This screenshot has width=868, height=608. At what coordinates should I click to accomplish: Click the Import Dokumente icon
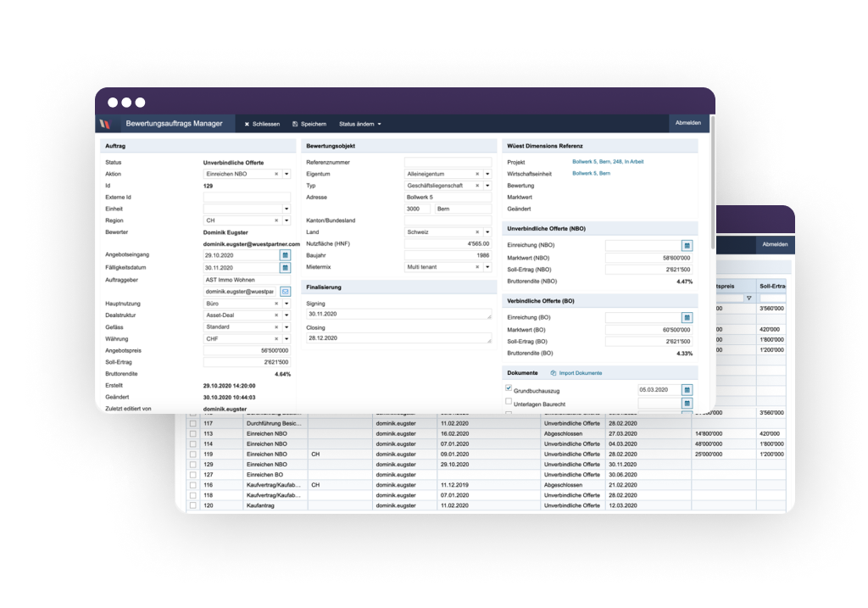click(553, 373)
